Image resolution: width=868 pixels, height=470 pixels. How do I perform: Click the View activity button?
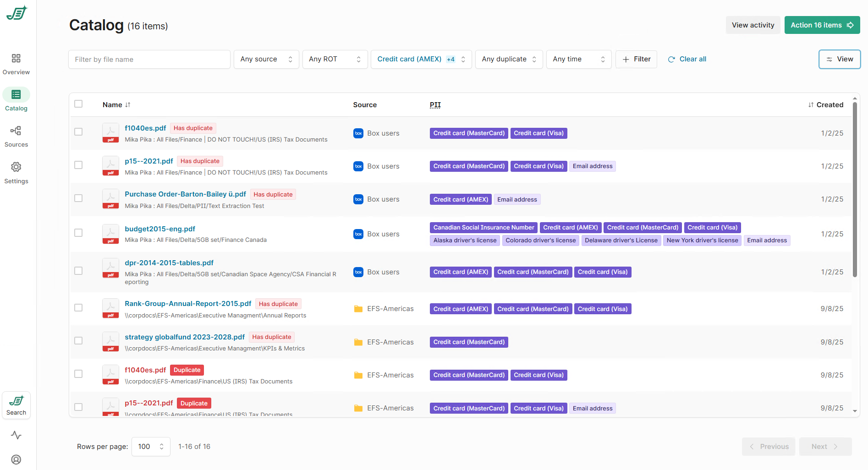pos(753,25)
